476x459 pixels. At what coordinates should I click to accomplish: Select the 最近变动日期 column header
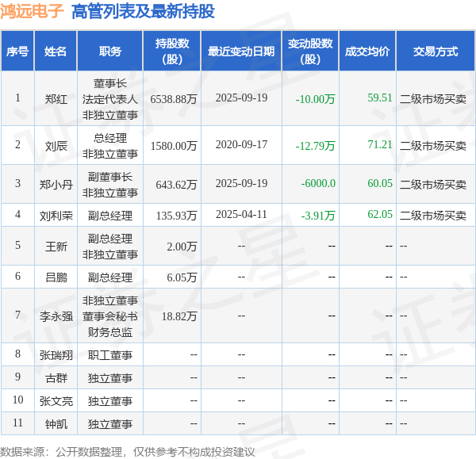pos(241,52)
